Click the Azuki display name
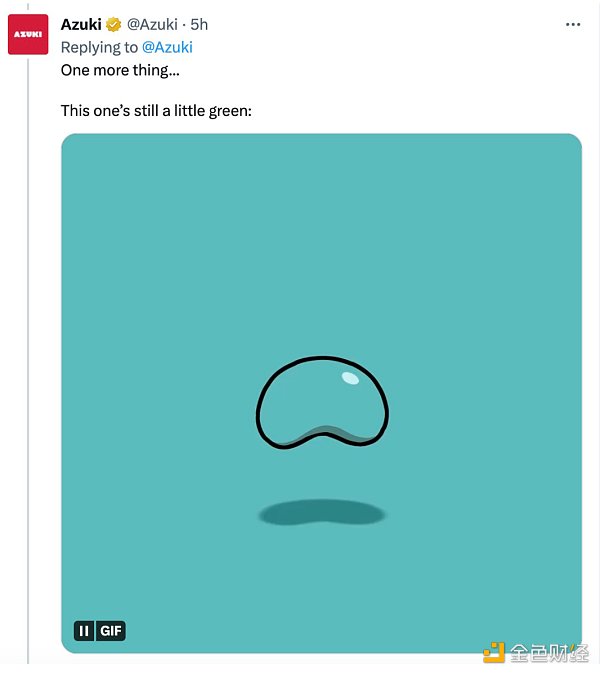Viewport: 600px width, 674px height. click(x=81, y=25)
